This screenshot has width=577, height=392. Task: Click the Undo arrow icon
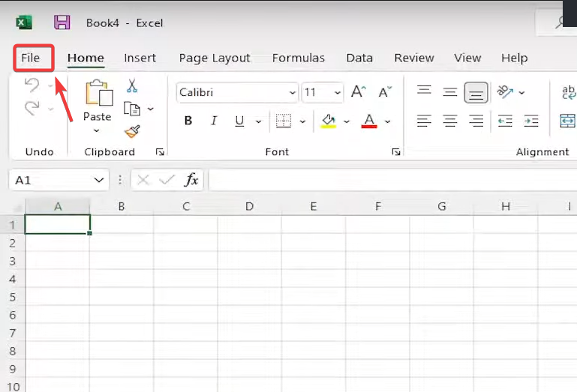(32, 85)
